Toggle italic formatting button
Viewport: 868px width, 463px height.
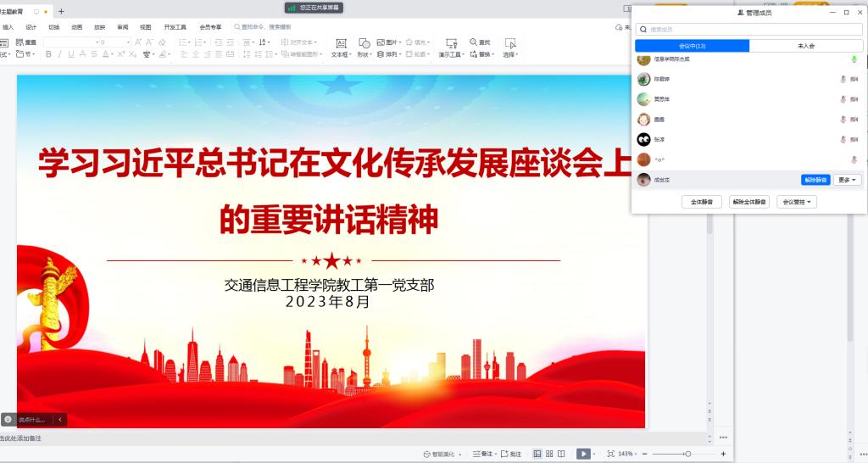click(59, 54)
